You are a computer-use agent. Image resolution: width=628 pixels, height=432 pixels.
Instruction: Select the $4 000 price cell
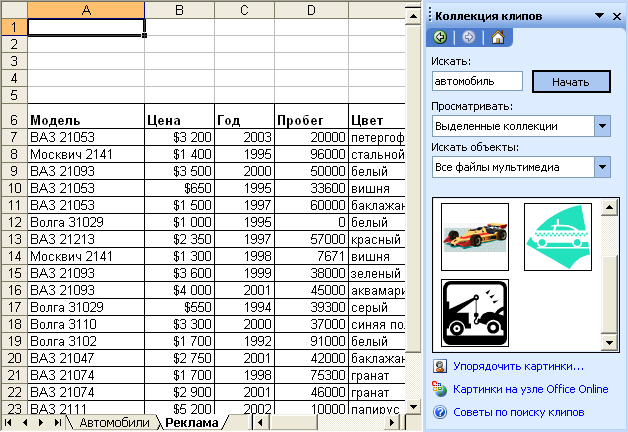click(x=179, y=290)
